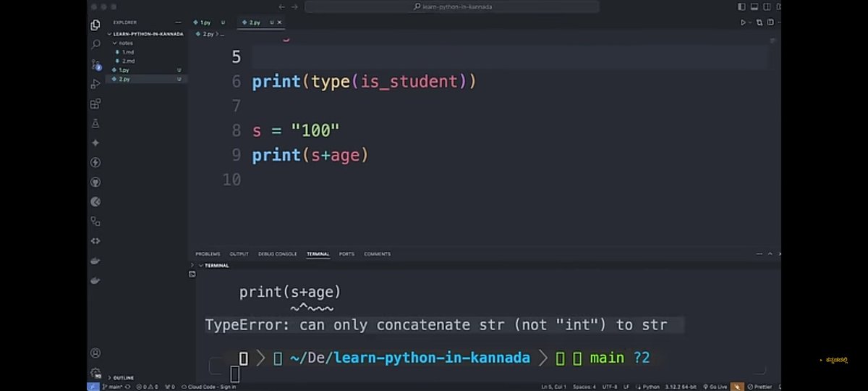Click the open changes compare icon
This screenshot has height=391, width=868.
tap(758, 22)
